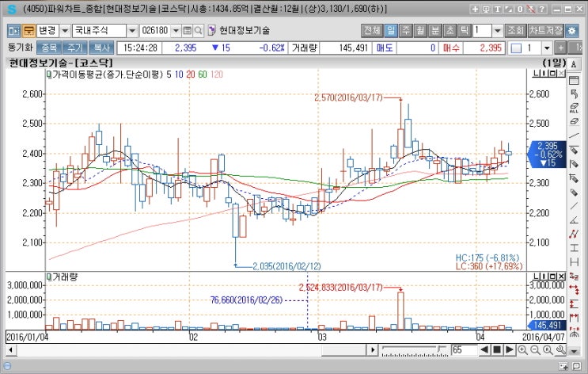
Task: Toggle the 거래량 indicator marker
Action: tap(49, 277)
